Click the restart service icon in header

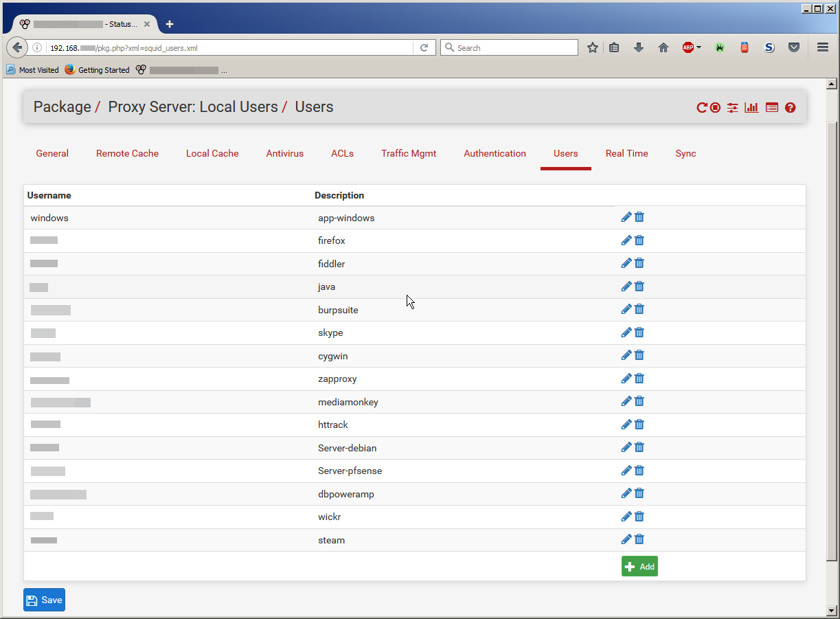(x=702, y=108)
